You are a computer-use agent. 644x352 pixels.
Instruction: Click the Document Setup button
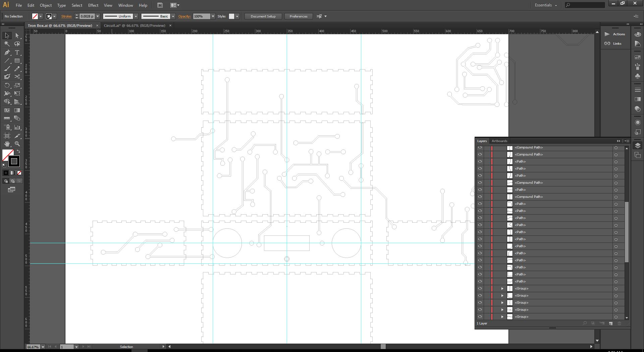[x=263, y=16]
